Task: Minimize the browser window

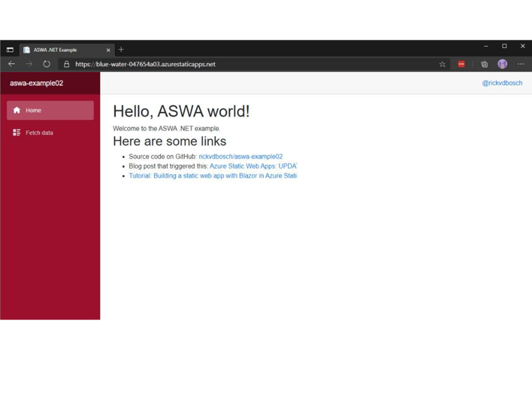Action: click(486, 46)
